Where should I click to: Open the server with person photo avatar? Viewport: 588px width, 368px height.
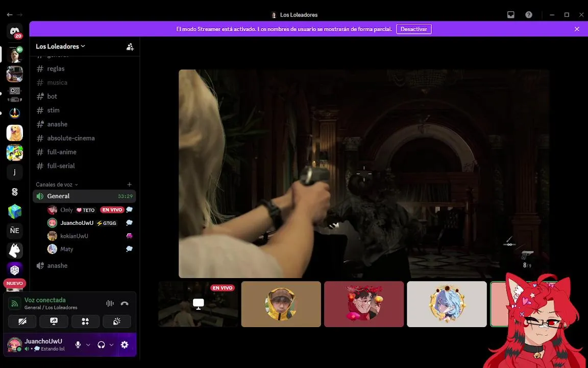coord(15,55)
